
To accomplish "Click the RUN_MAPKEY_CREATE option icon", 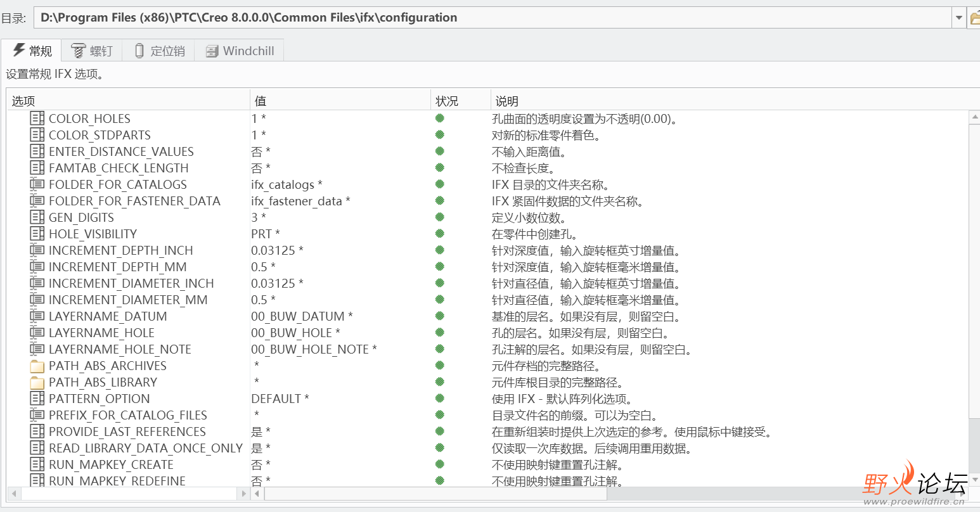I will click(x=37, y=464).
